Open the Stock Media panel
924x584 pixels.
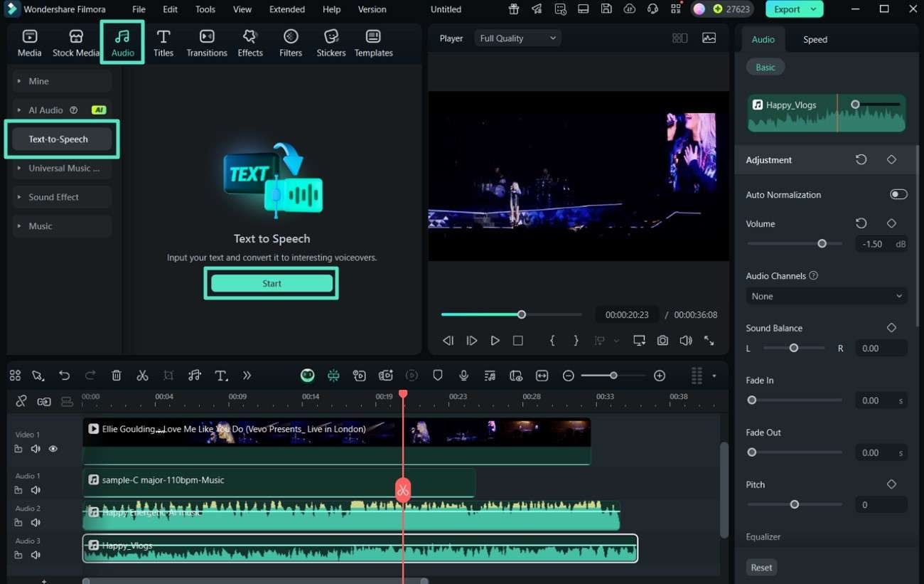(x=76, y=43)
